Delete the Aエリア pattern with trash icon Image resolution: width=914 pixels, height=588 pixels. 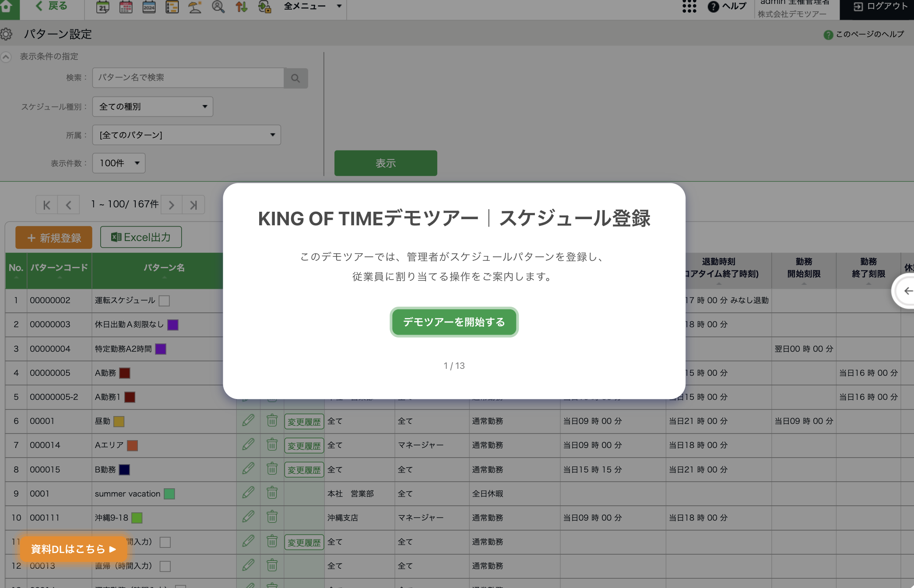[x=272, y=445]
